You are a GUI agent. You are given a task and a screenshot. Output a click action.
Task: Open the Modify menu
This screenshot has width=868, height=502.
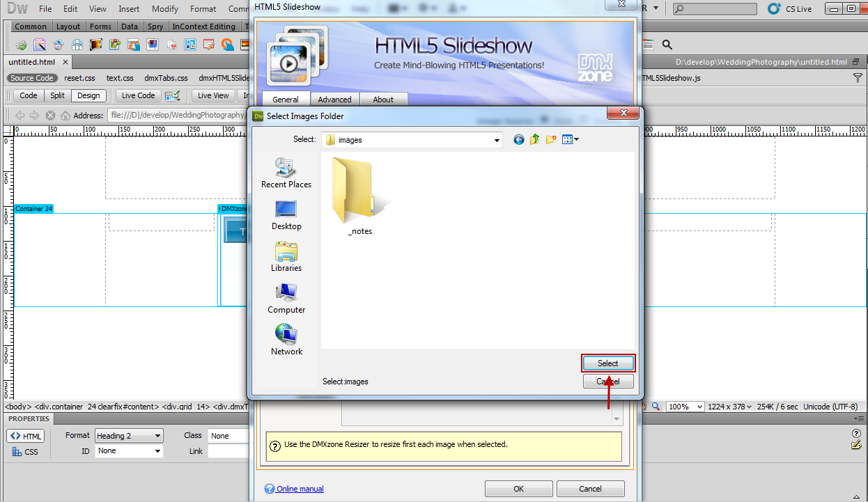165,9
